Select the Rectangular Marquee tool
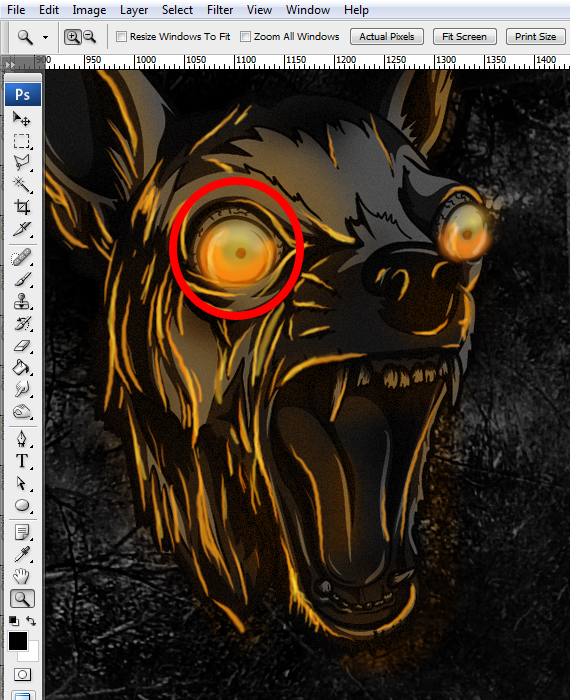 [21, 142]
